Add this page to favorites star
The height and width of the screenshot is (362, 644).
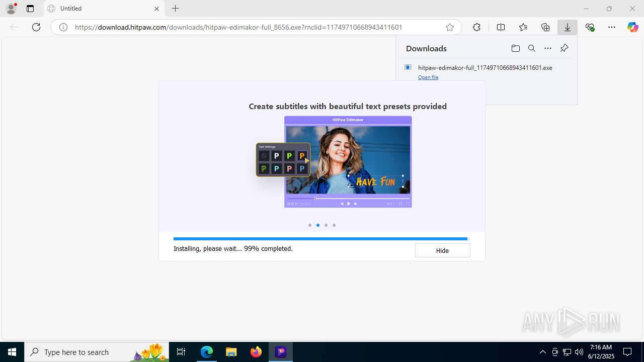(450, 27)
